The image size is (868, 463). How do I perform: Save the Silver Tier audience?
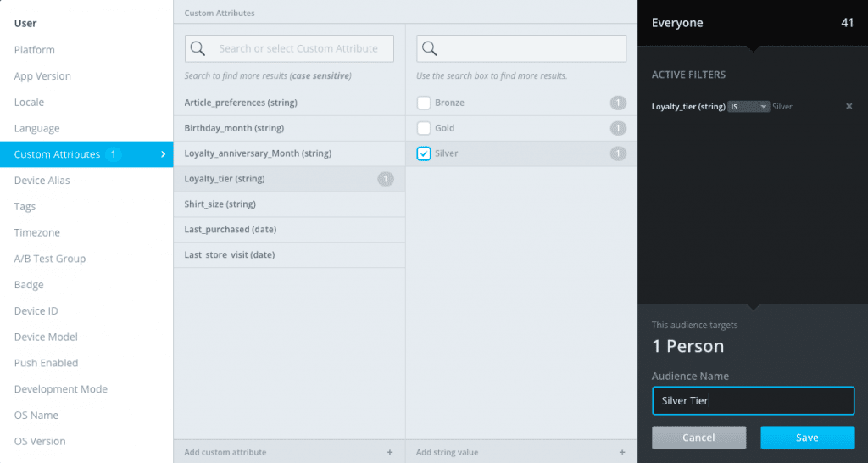point(807,438)
